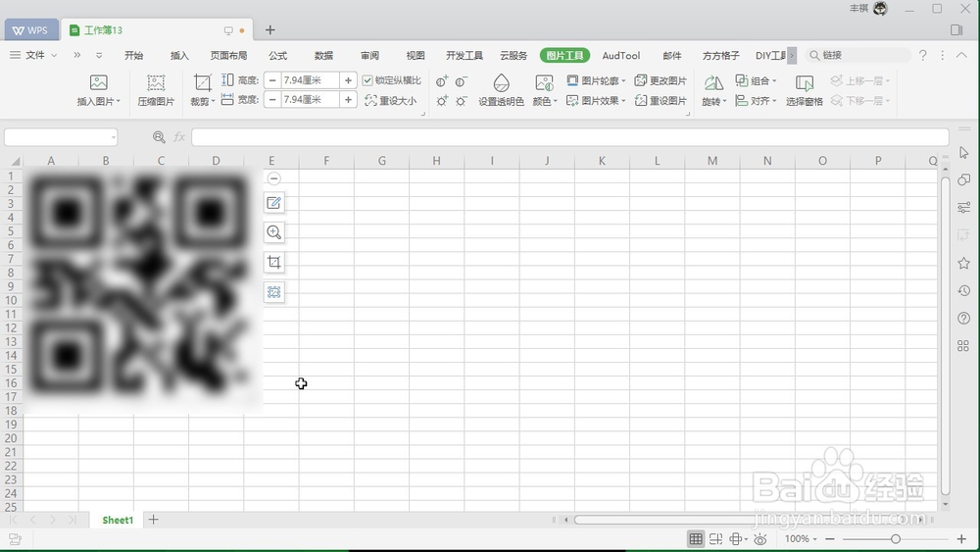
Task: Click the horizontal scrollbar
Action: pyautogui.click(x=747, y=520)
